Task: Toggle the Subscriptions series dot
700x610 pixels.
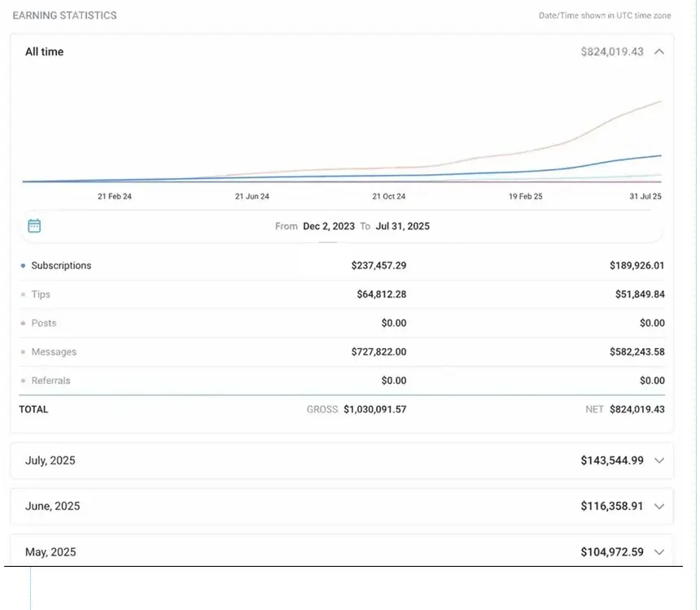Action: tap(23, 266)
